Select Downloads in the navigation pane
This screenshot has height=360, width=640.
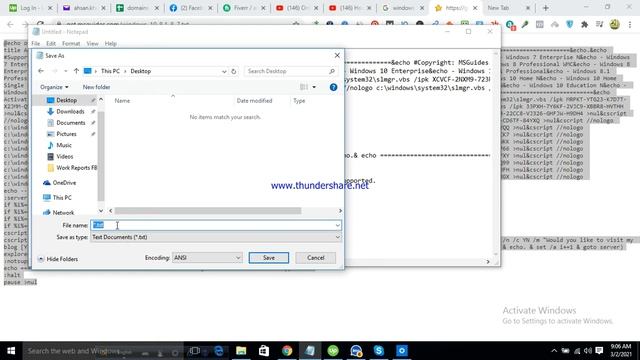70,111
